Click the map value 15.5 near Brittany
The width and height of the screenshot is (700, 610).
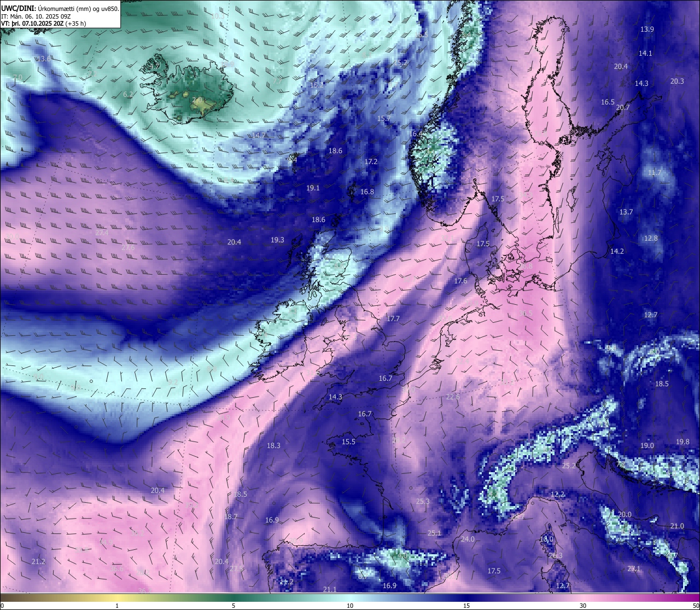(x=348, y=441)
